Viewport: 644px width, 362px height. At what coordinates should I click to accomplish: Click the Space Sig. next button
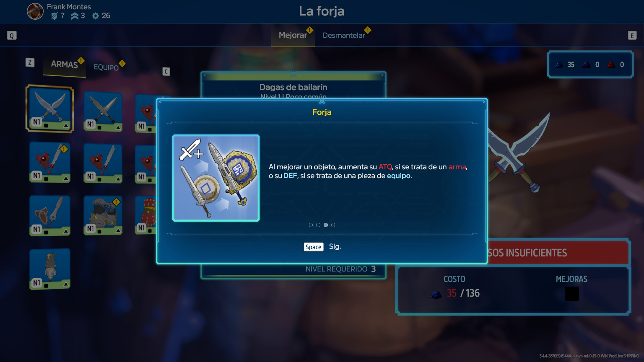(322, 247)
